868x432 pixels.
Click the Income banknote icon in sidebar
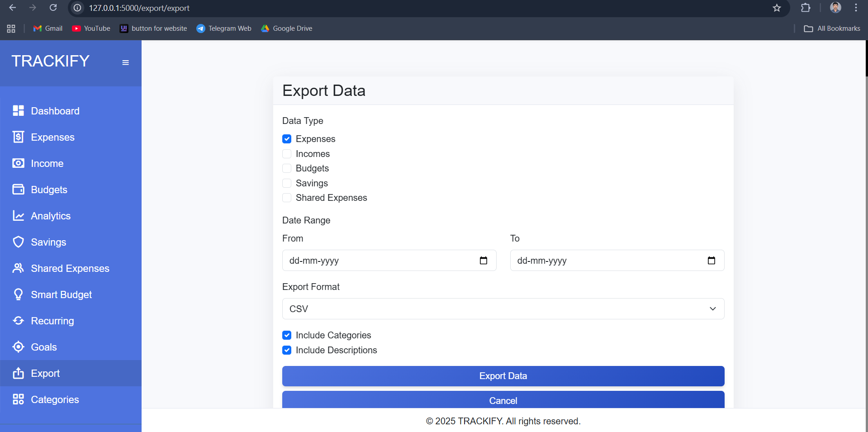click(x=18, y=163)
